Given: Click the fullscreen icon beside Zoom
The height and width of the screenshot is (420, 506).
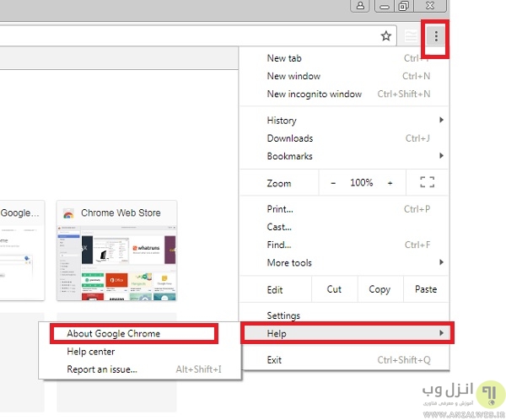Looking at the screenshot, I should tap(427, 182).
